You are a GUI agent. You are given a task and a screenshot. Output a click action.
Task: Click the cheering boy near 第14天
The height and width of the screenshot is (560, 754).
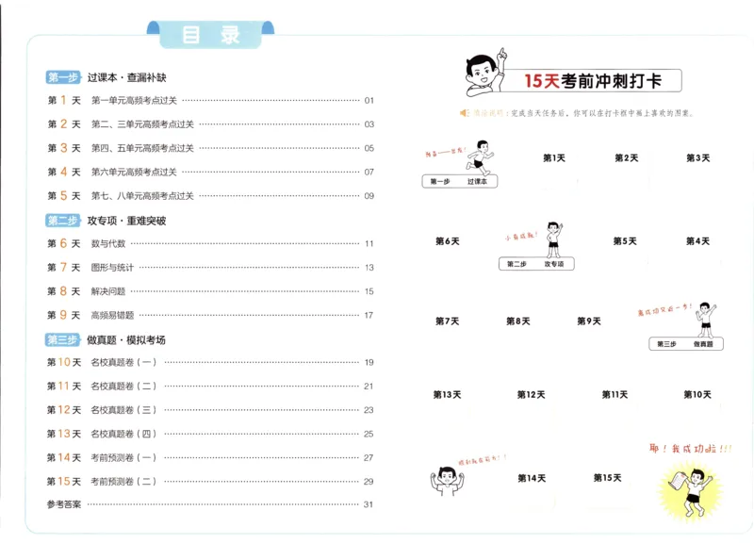pos(445,482)
